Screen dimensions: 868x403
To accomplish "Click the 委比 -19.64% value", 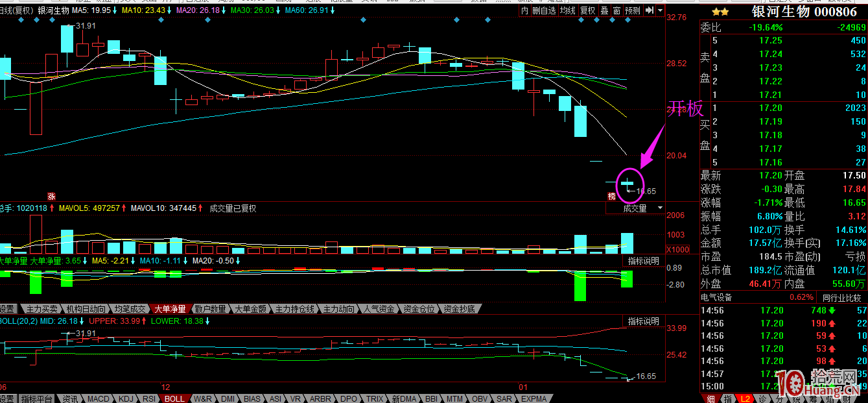I will [766, 27].
